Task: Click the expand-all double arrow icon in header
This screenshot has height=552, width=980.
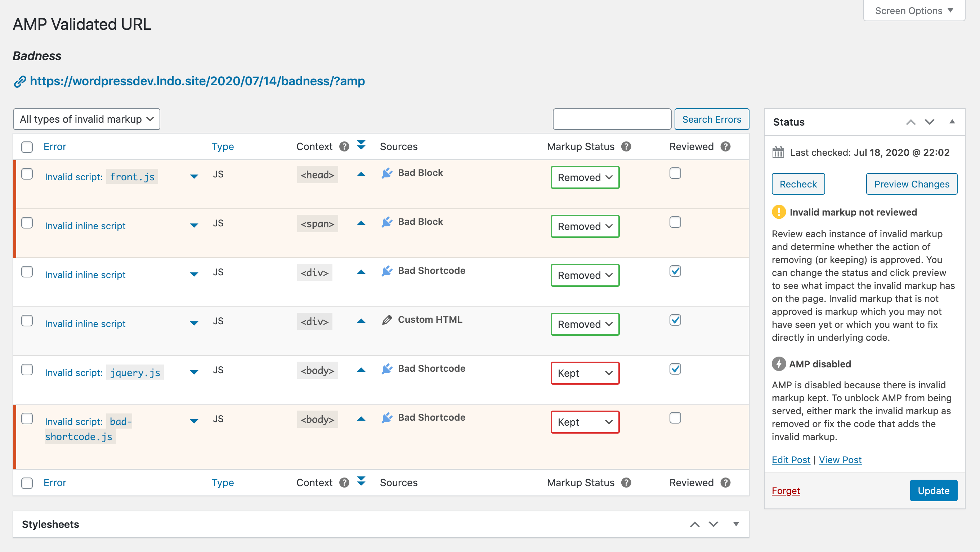Action: [x=361, y=145]
